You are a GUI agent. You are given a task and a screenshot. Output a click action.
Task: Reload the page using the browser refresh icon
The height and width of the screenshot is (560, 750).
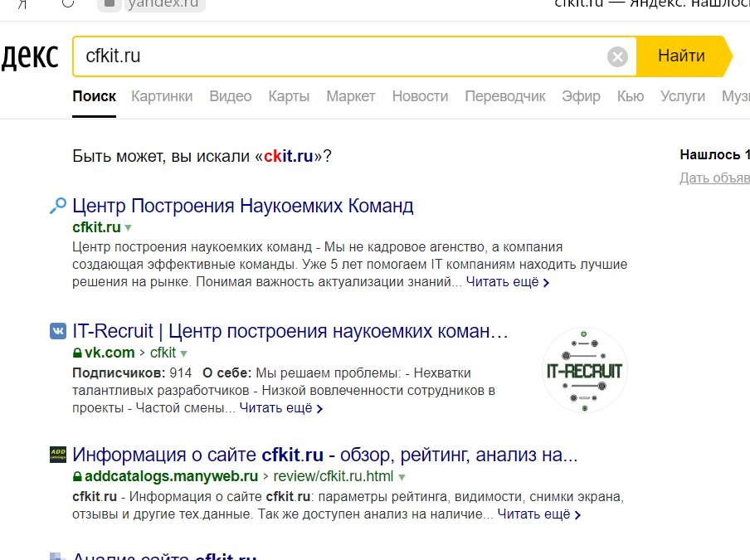68,3
